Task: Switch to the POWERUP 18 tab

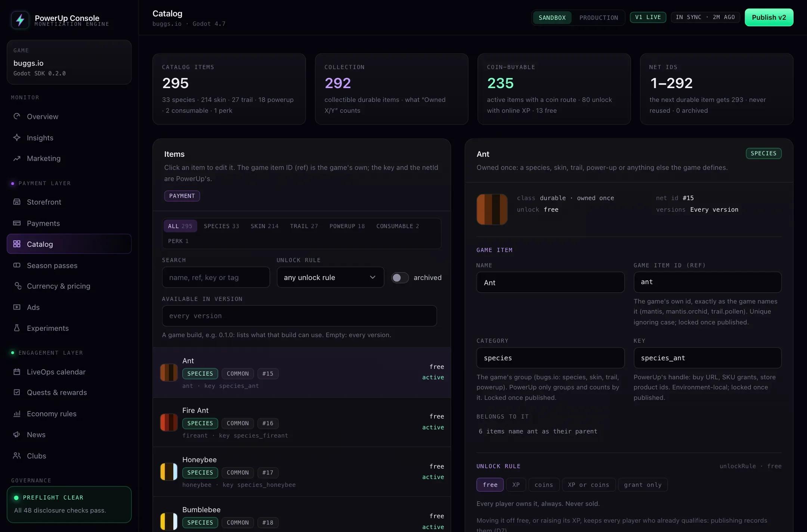Action: coord(347,226)
